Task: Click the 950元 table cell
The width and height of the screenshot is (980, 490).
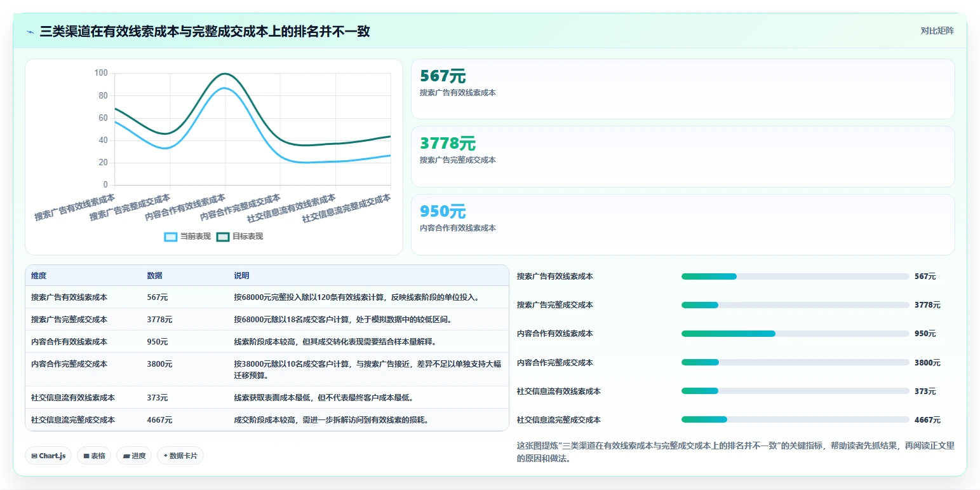Action: click(x=158, y=342)
